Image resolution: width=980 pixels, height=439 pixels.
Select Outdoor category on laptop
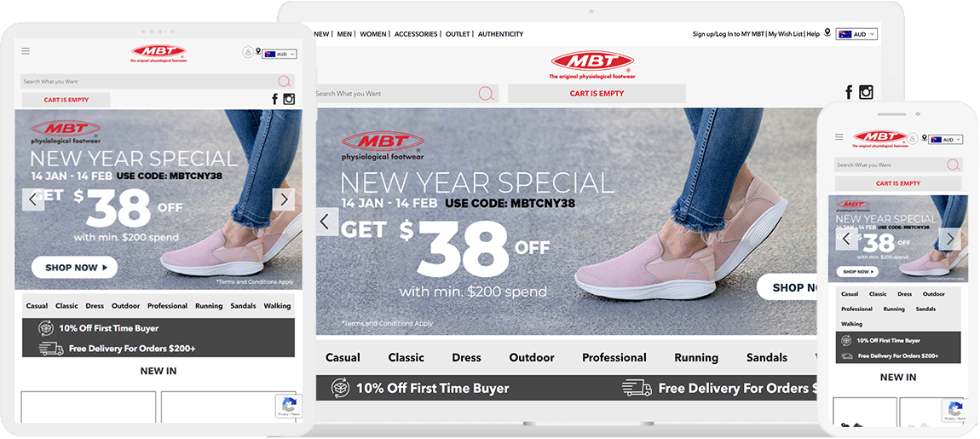pyautogui.click(x=532, y=358)
